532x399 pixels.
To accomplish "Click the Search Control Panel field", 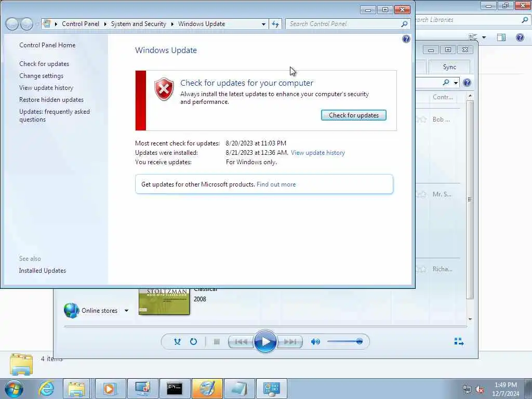I will tap(348, 24).
